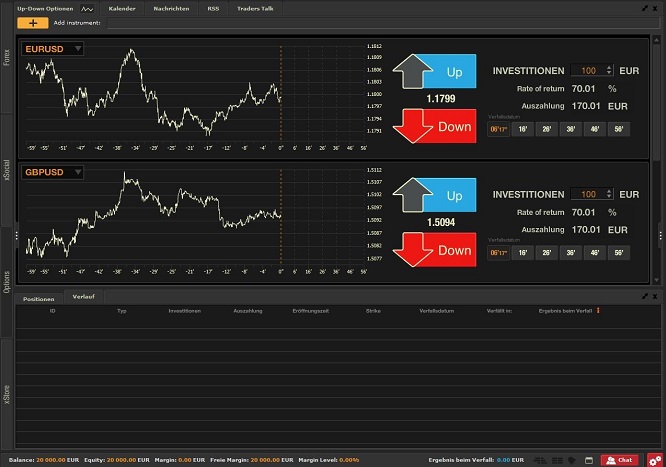
Task: Expand the top options panel
Action: [x=645, y=8]
